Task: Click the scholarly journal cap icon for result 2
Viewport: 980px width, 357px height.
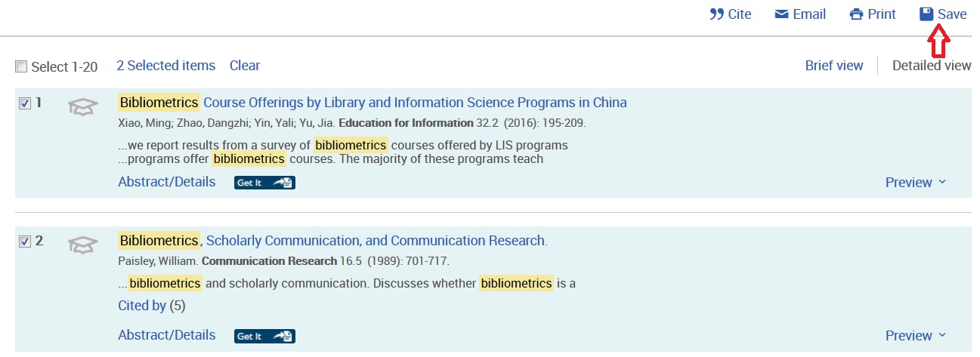Action: (x=83, y=245)
